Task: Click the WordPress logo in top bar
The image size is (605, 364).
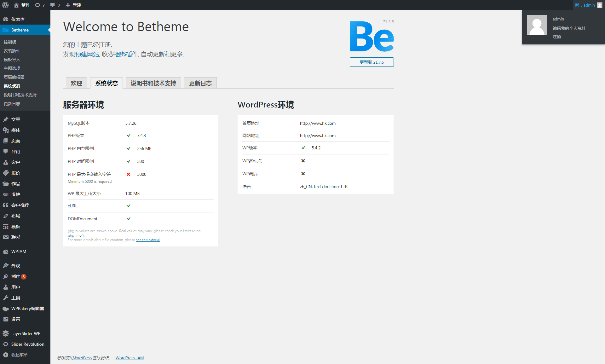Action: pos(5,5)
